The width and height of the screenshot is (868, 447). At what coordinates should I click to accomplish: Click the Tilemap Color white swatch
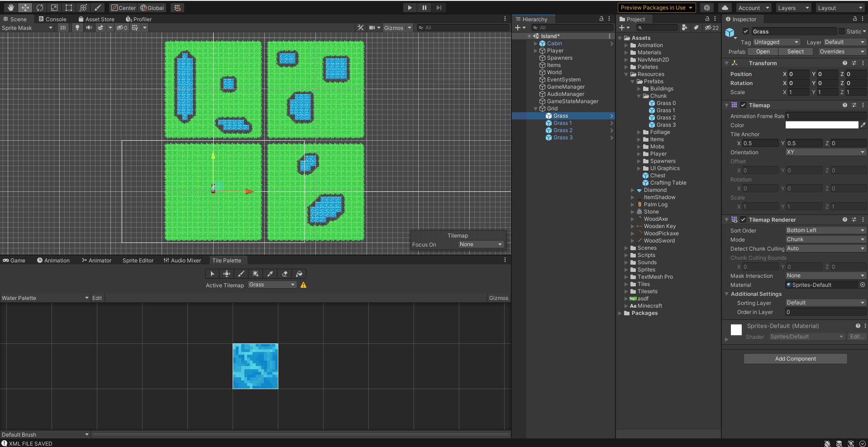click(821, 125)
